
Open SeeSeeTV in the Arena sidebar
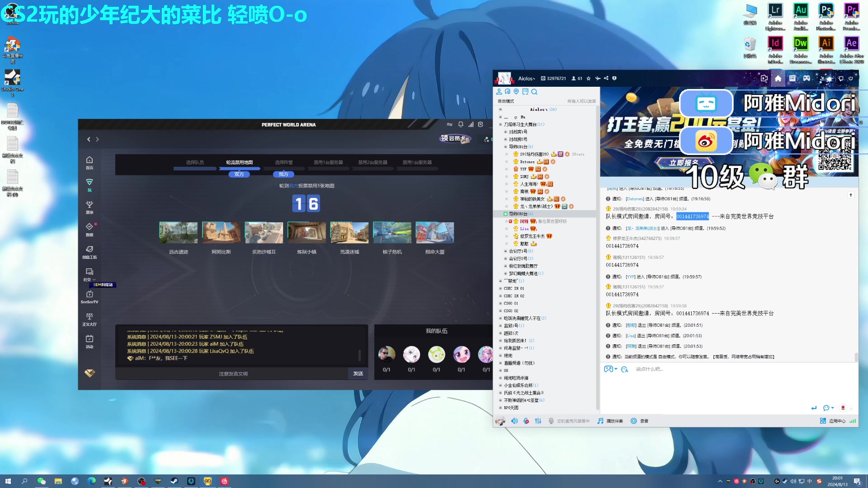pyautogui.click(x=90, y=297)
